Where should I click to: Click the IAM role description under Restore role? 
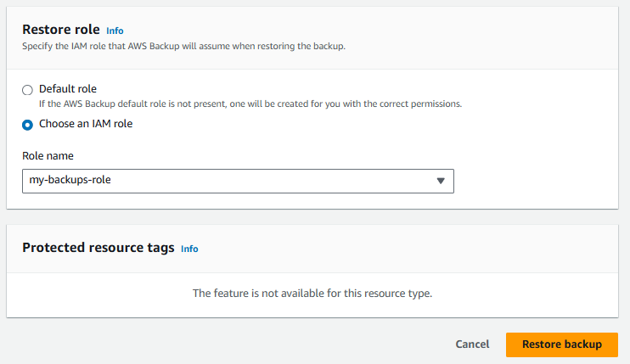pyautogui.click(x=183, y=46)
